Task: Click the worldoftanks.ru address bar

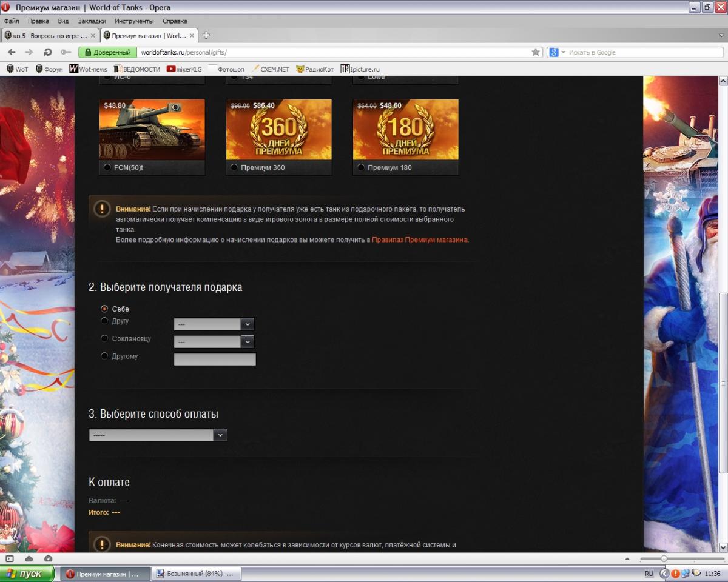Action: 334,52
